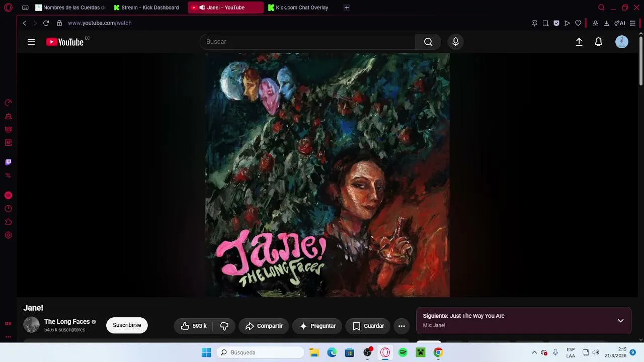Open the Opera GX main menu logo

click(x=8, y=8)
